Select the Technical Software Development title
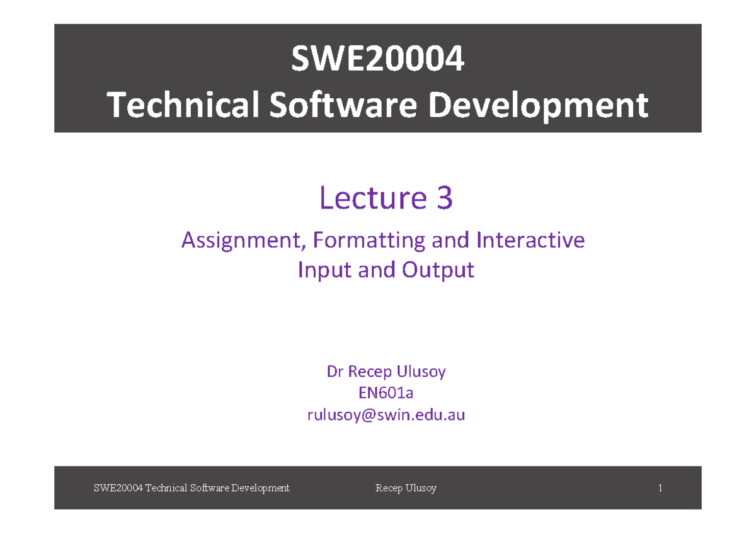This screenshot has height=534, width=756. tap(379, 105)
